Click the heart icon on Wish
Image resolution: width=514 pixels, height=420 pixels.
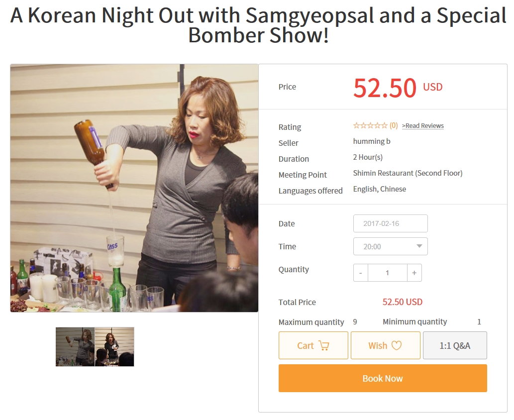[396, 345]
